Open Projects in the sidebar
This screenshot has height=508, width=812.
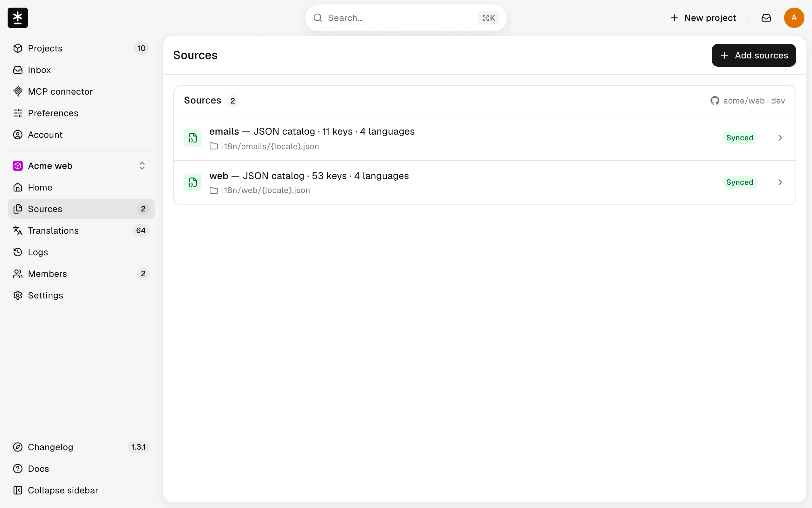[x=81, y=48]
